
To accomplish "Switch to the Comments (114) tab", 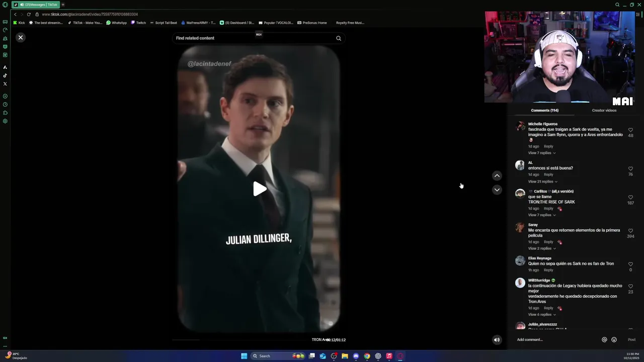I will [544, 110].
